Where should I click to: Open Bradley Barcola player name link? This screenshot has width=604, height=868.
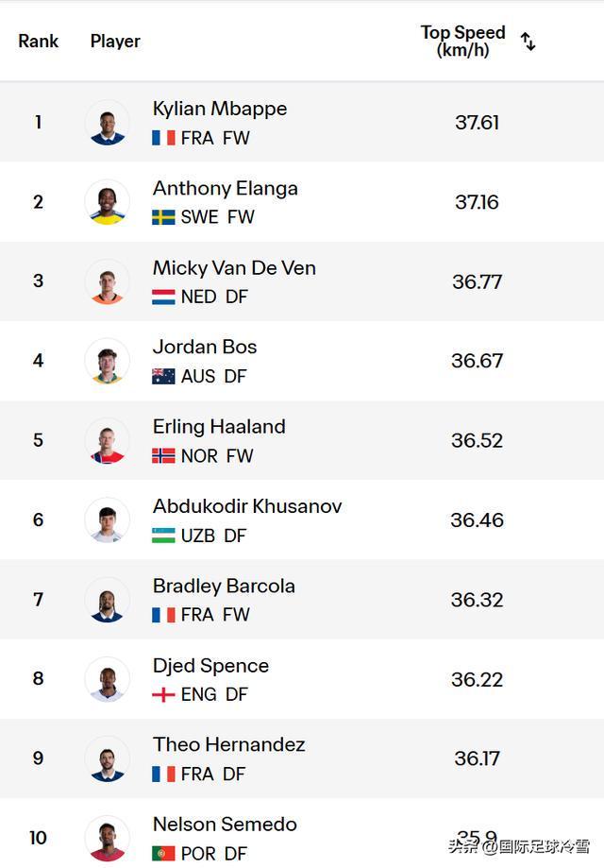coord(224,587)
